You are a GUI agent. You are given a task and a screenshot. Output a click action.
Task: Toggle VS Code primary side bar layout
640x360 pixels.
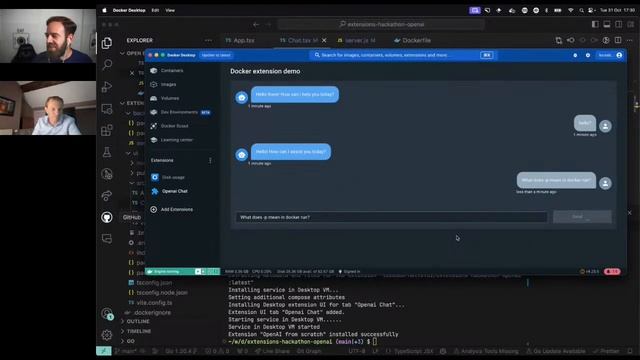(x=595, y=24)
